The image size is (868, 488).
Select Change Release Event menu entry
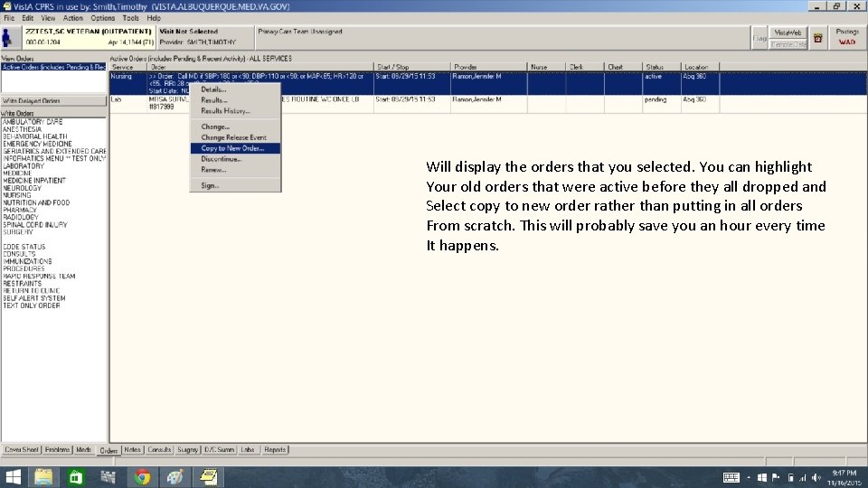(x=235, y=137)
